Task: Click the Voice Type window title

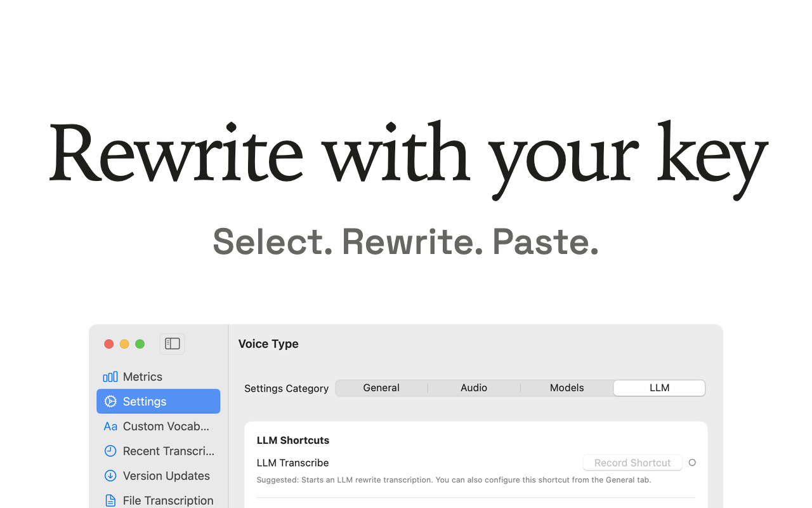Action: pos(268,344)
